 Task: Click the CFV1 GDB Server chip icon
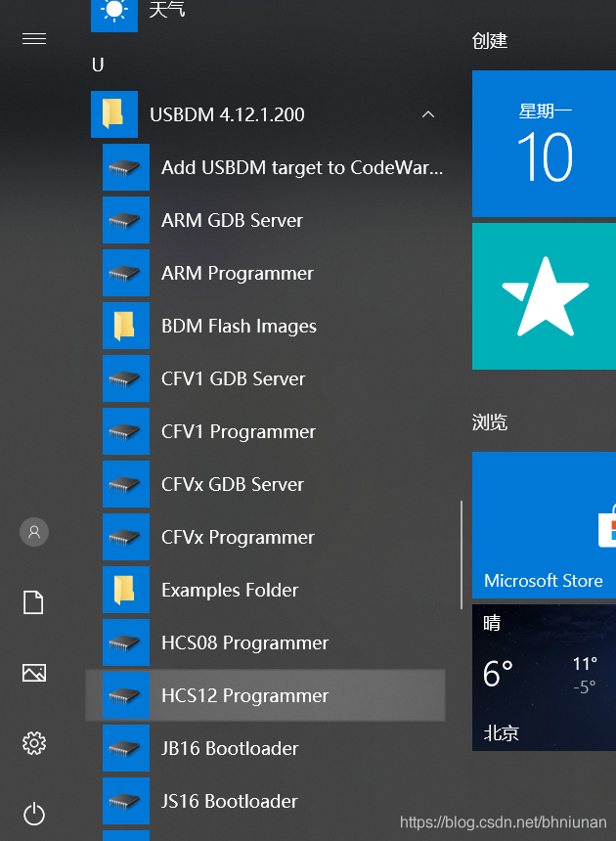(126, 378)
